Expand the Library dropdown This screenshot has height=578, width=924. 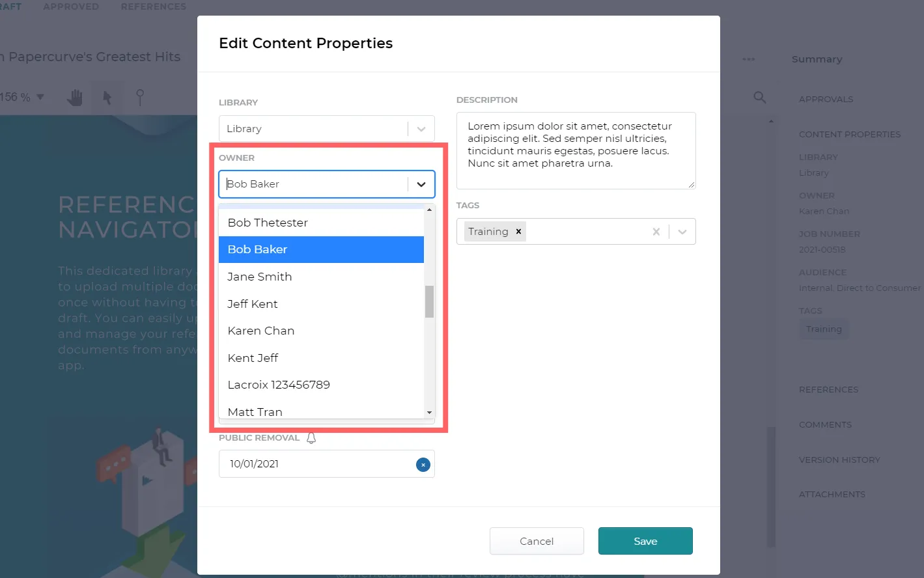[x=421, y=129]
